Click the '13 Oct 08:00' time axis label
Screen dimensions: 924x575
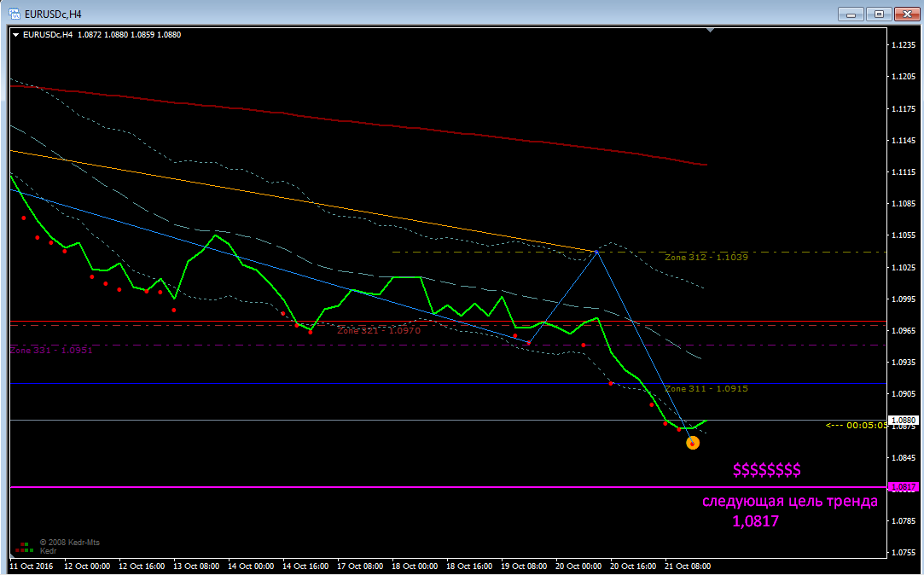(x=196, y=566)
